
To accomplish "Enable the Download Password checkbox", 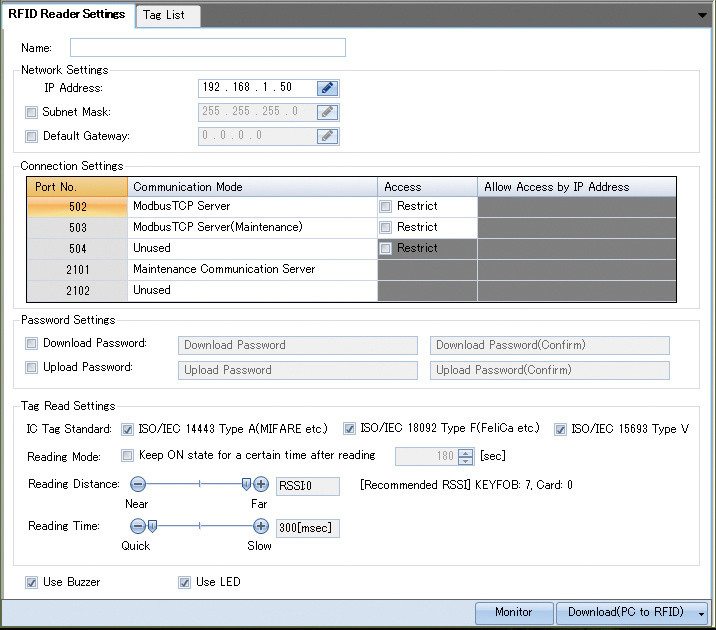I will (x=32, y=344).
